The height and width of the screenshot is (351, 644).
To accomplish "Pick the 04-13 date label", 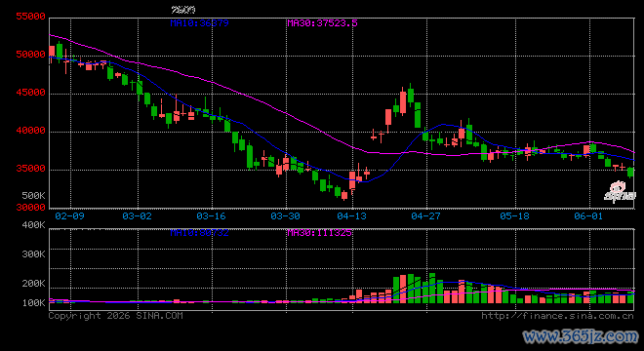I will pos(351,215).
